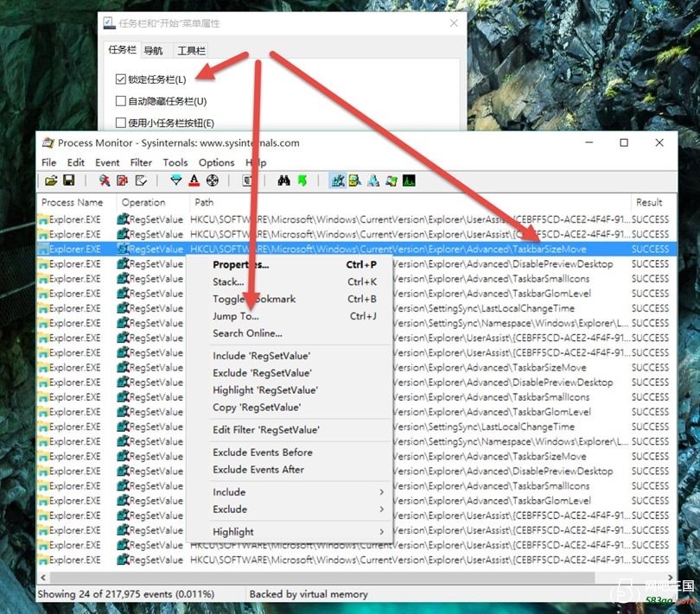Maximize the Process Monitor window

point(624,142)
